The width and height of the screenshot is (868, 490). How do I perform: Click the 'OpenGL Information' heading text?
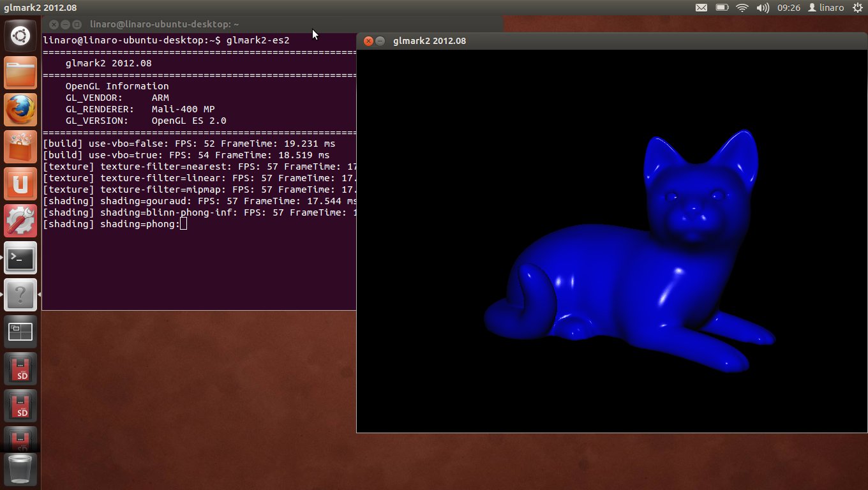pos(117,86)
